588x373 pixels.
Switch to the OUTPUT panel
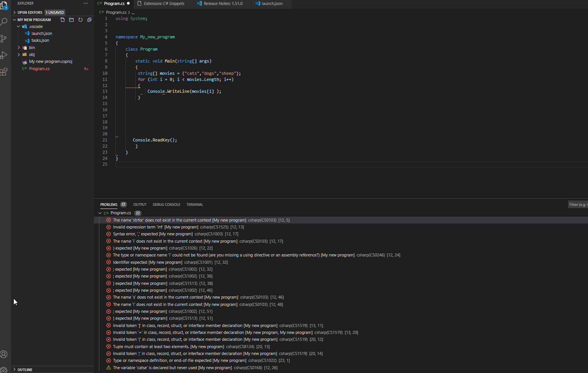(x=140, y=204)
